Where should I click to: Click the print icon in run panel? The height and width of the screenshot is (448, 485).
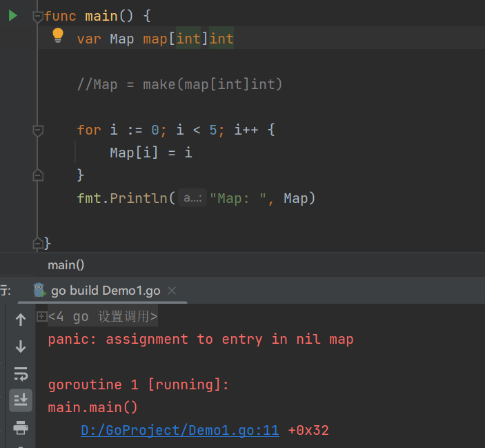21,428
